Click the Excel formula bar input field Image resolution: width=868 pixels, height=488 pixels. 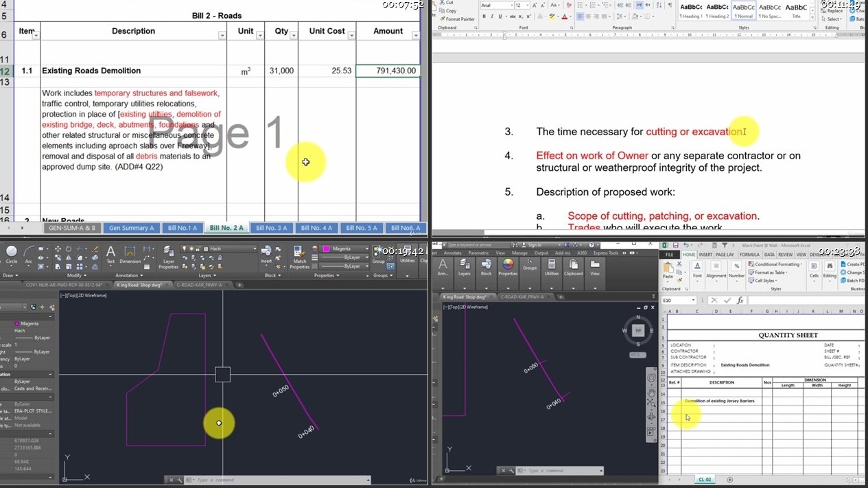click(x=806, y=300)
